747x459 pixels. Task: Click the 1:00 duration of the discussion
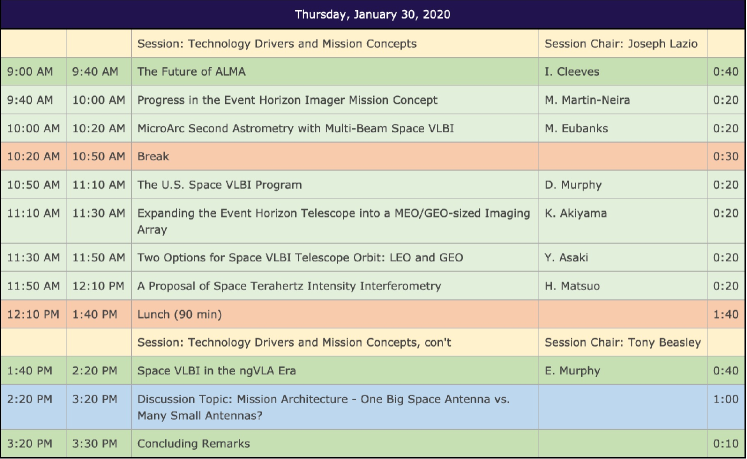coord(727,399)
